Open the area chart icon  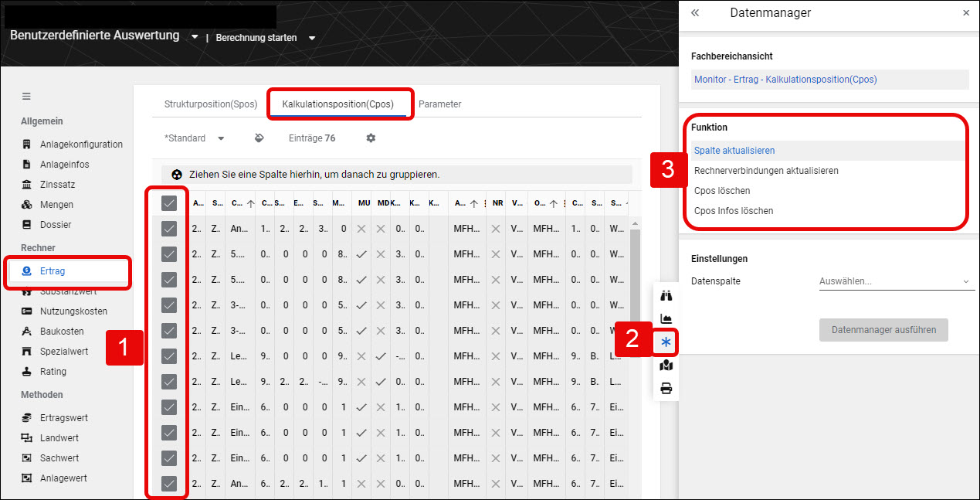pos(666,318)
